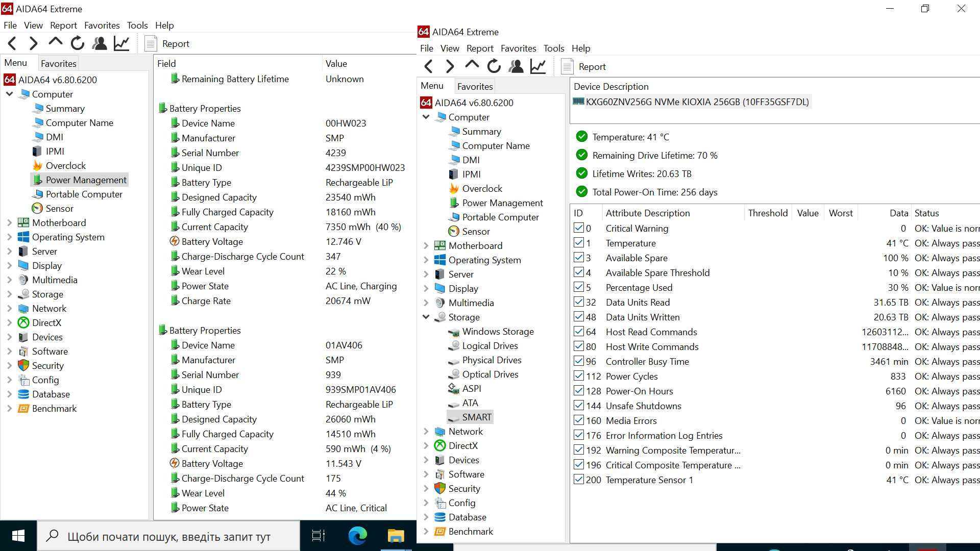Select Database icon in right window tree

[x=440, y=517]
